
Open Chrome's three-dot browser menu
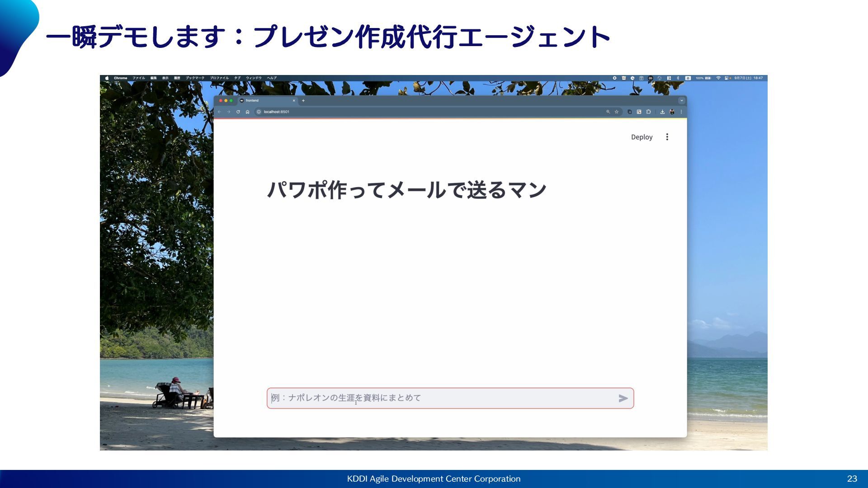click(681, 112)
